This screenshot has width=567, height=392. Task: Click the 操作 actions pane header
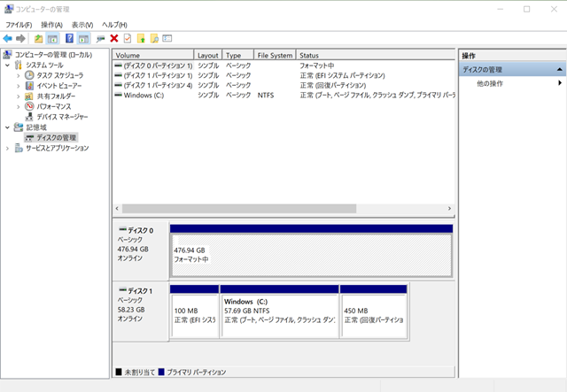(x=512, y=56)
